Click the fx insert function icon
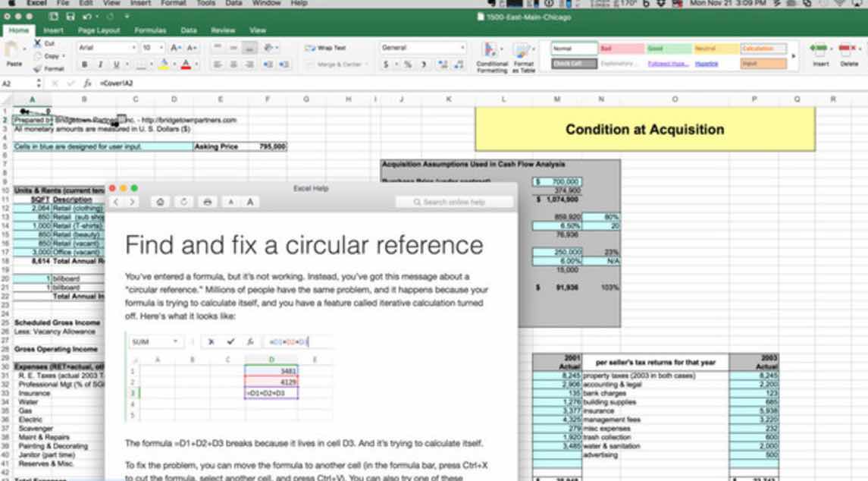 pyautogui.click(x=87, y=83)
